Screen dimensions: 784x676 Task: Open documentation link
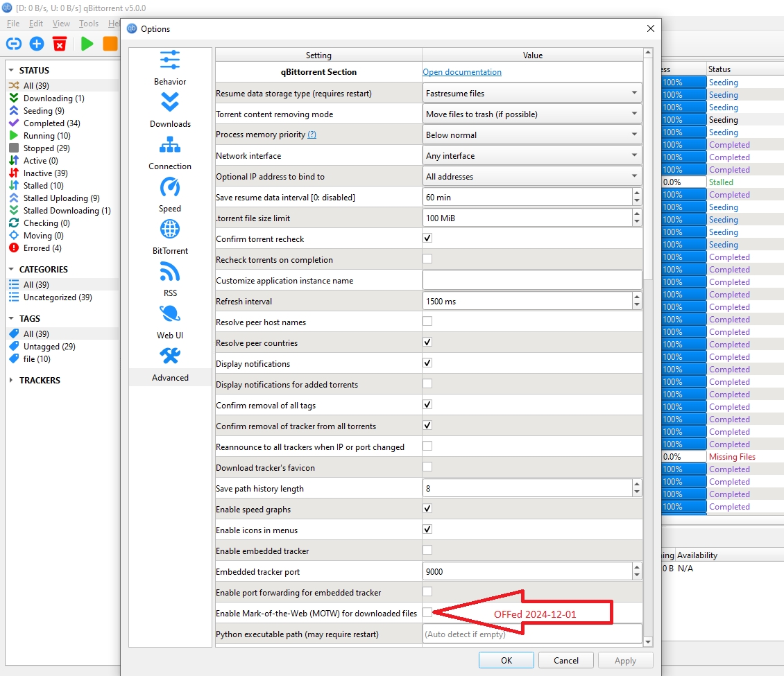(x=462, y=72)
